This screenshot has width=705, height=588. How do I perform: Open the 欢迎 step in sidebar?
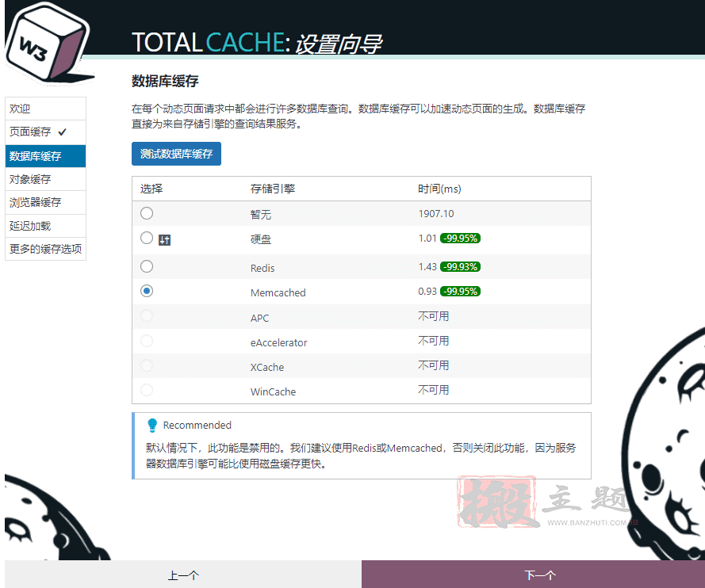pos(45,109)
